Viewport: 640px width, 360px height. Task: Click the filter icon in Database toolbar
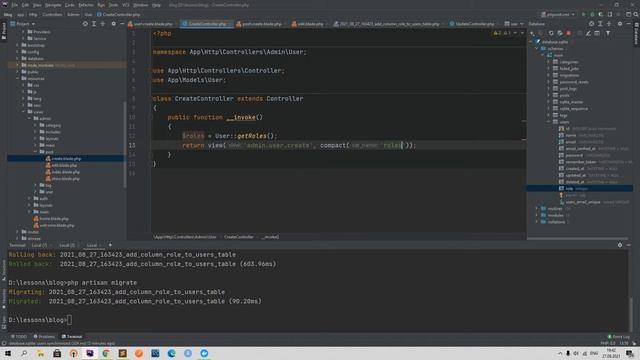point(608,33)
